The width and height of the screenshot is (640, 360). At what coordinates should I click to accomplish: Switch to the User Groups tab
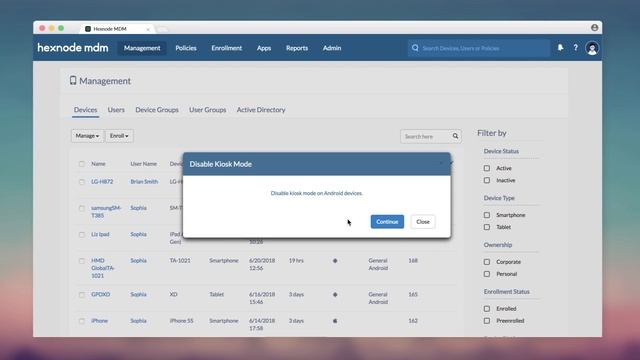coord(207,110)
